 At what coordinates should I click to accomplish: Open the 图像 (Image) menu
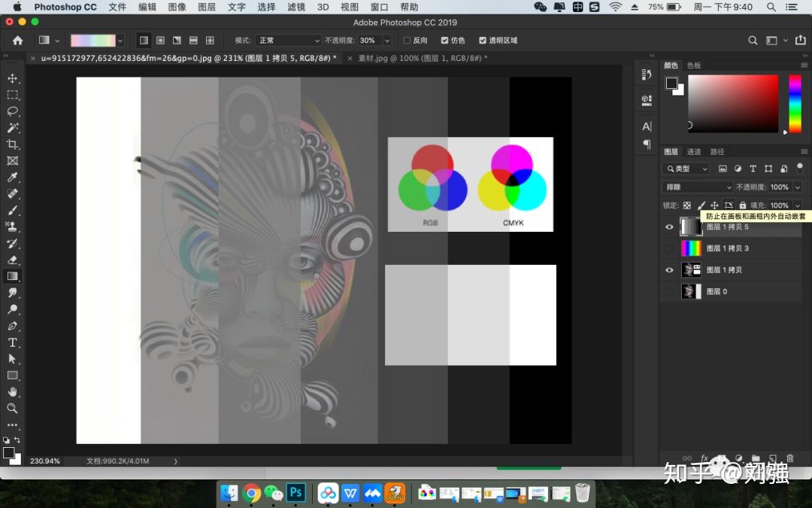tap(177, 7)
